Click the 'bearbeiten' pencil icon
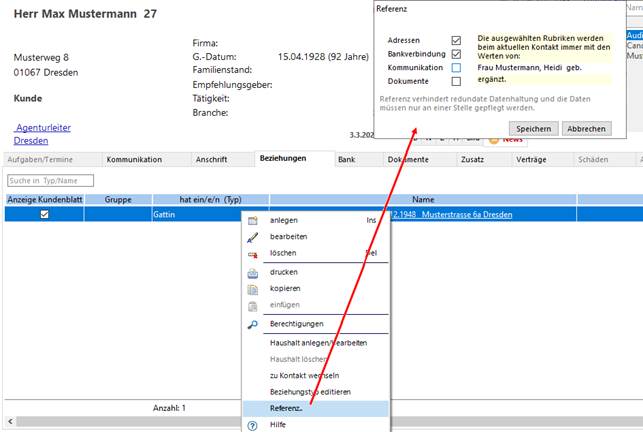Viewport: 643px width, 432px height. tap(253, 237)
